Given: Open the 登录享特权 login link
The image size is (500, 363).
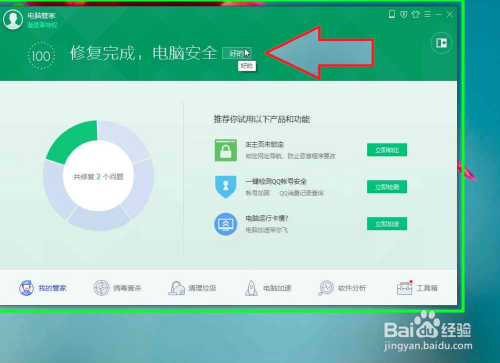Looking at the screenshot, I should click(42, 25).
